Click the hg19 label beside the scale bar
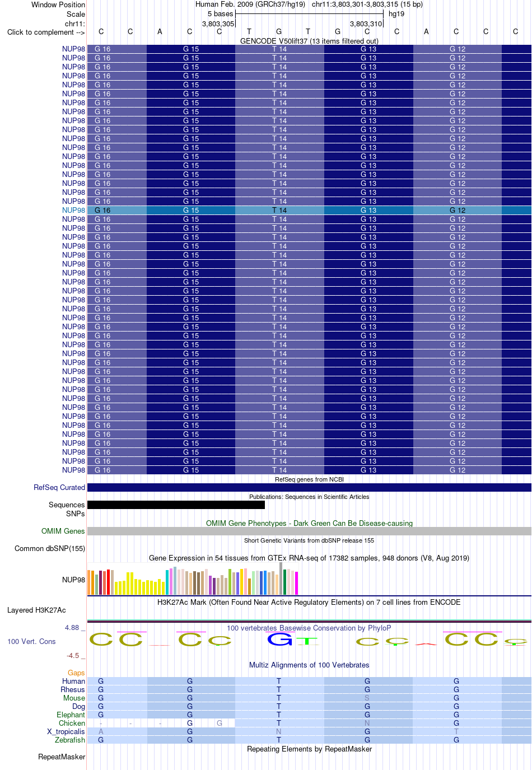Viewport: 532px width, 770px height. tap(396, 13)
